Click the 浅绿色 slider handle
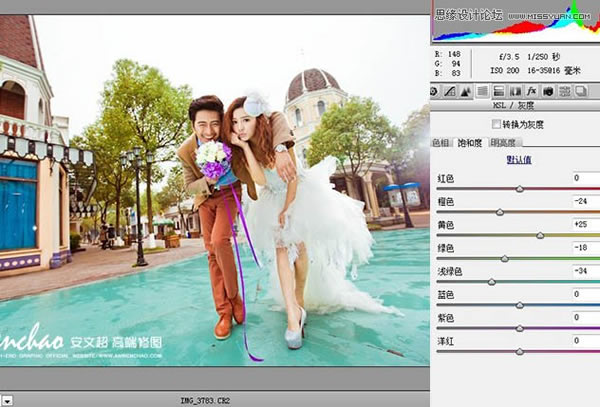 click(x=492, y=283)
